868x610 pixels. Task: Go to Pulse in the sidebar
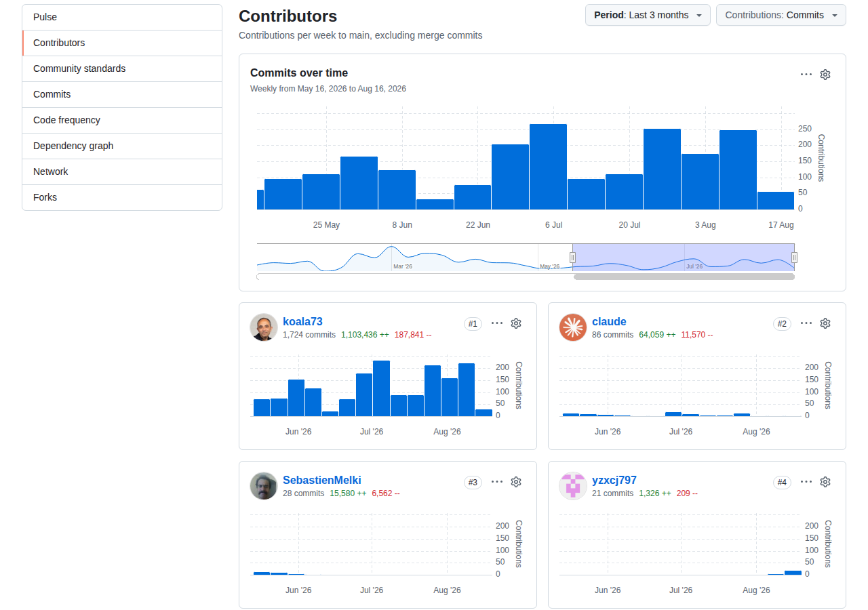tap(122, 17)
